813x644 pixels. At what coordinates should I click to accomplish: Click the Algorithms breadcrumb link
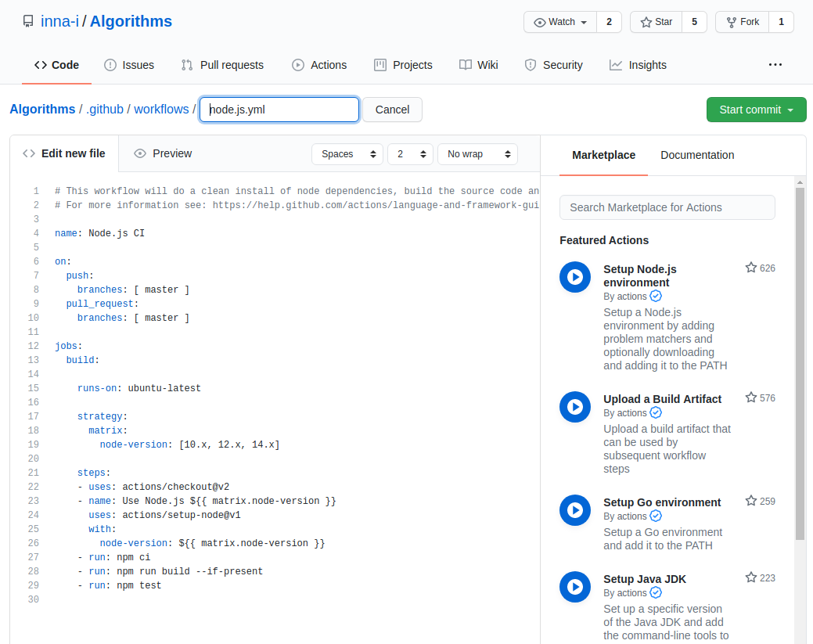coord(42,110)
